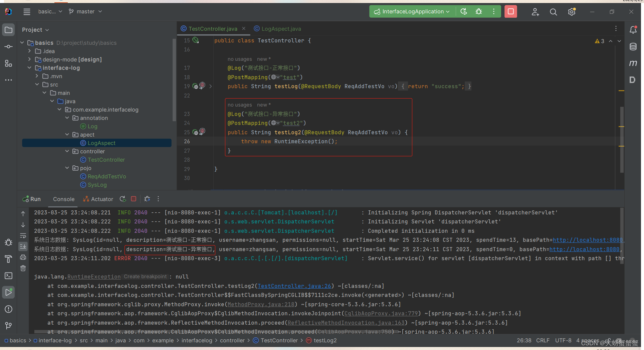Open the main hamburger menu
644x350 pixels.
[27, 12]
